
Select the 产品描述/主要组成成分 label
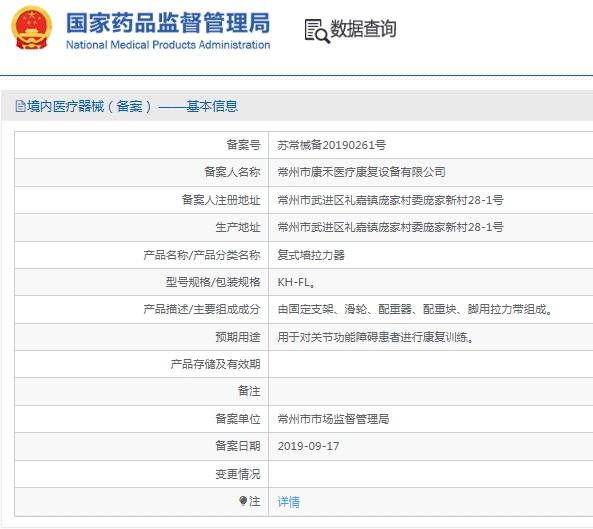tap(202, 309)
